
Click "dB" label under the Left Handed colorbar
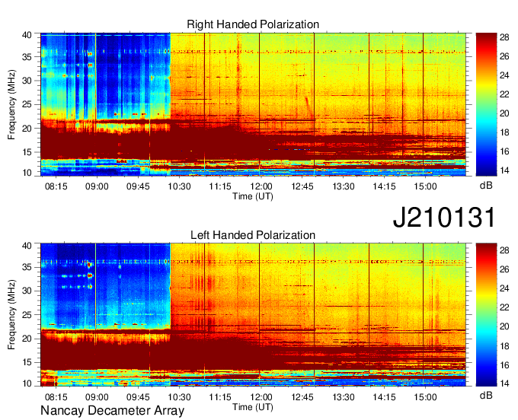click(486, 395)
